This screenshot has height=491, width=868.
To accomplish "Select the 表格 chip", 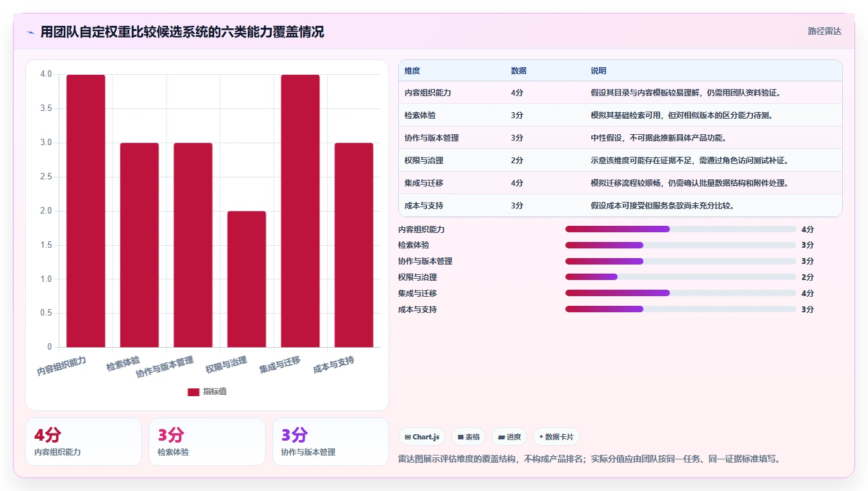I will click(x=469, y=437).
